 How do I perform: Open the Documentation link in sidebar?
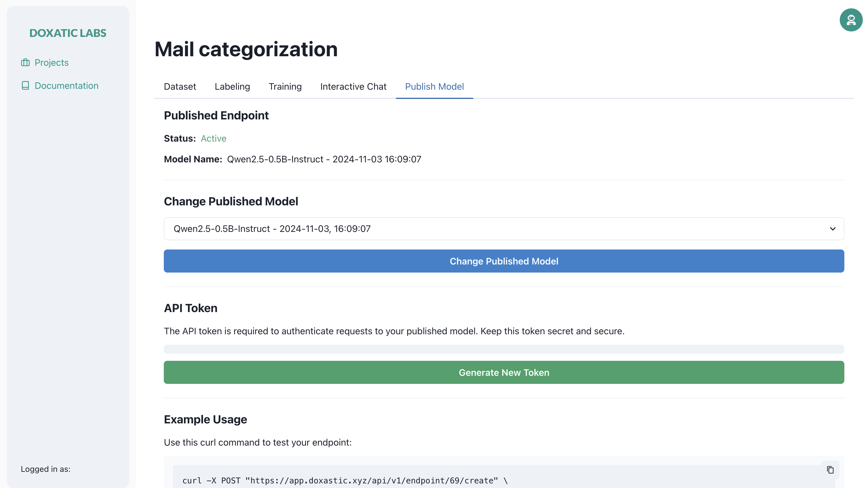pyautogui.click(x=66, y=86)
